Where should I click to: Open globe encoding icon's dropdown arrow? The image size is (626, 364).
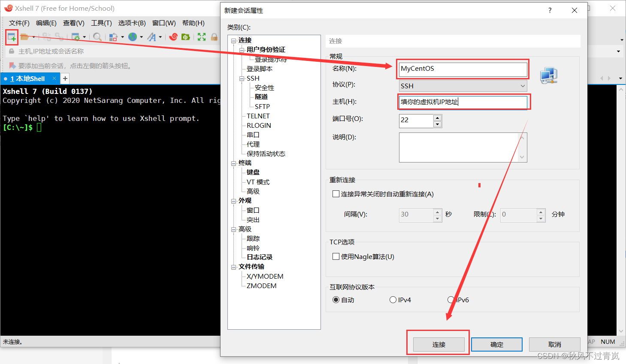pos(141,37)
